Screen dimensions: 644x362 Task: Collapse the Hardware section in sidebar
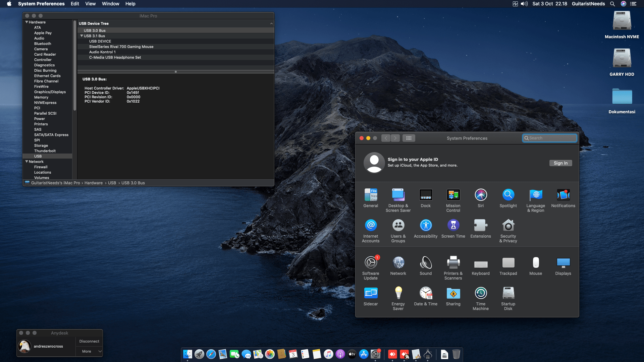click(x=27, y=22)
